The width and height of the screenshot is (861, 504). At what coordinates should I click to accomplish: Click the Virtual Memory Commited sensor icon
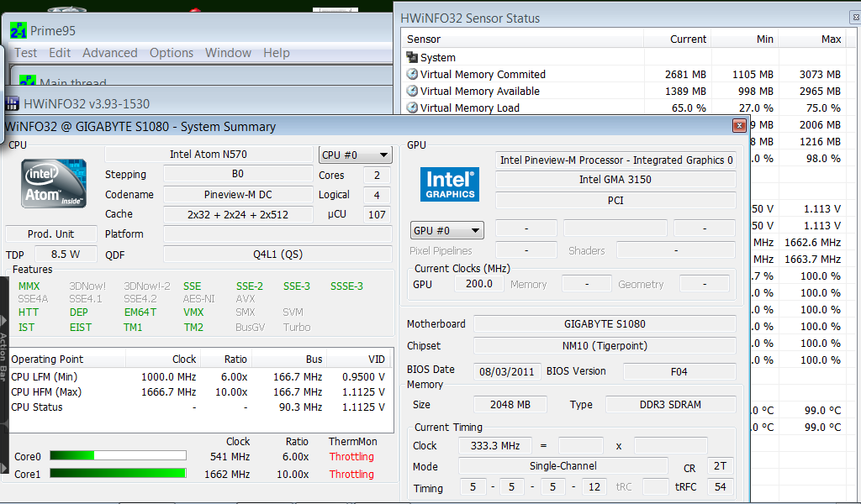point(412,74)
